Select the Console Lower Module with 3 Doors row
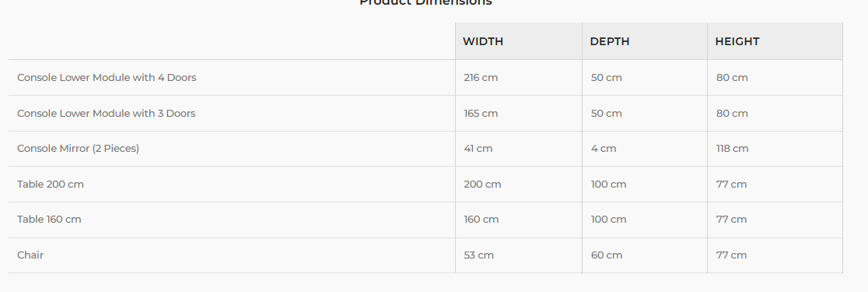Viewport: 868px width, 292px height. [425, 113]
